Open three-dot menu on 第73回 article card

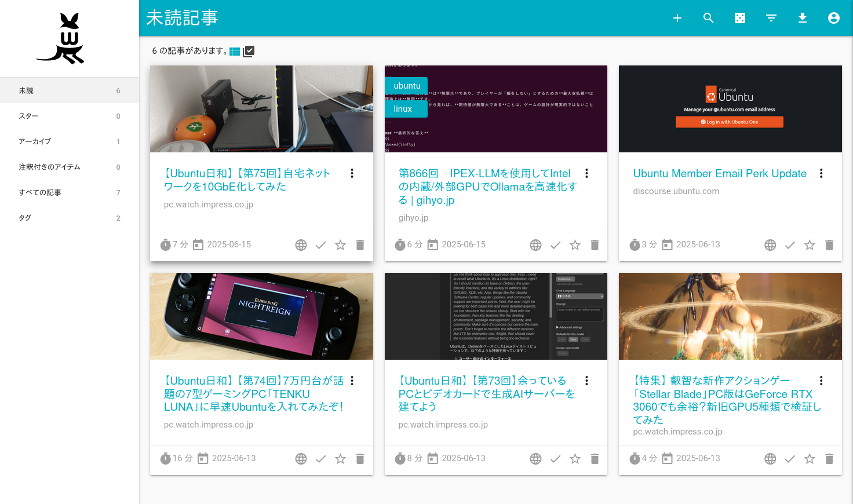[586, 381]
